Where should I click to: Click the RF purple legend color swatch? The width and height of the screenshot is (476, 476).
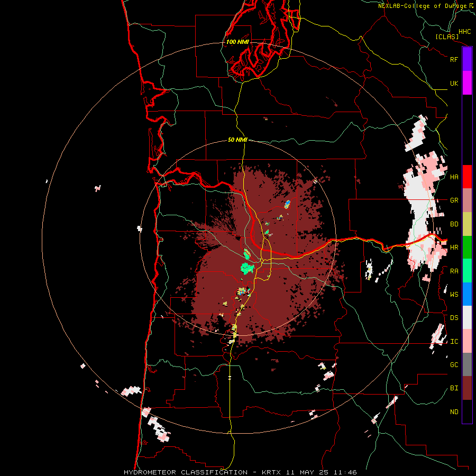pos(467,59)
